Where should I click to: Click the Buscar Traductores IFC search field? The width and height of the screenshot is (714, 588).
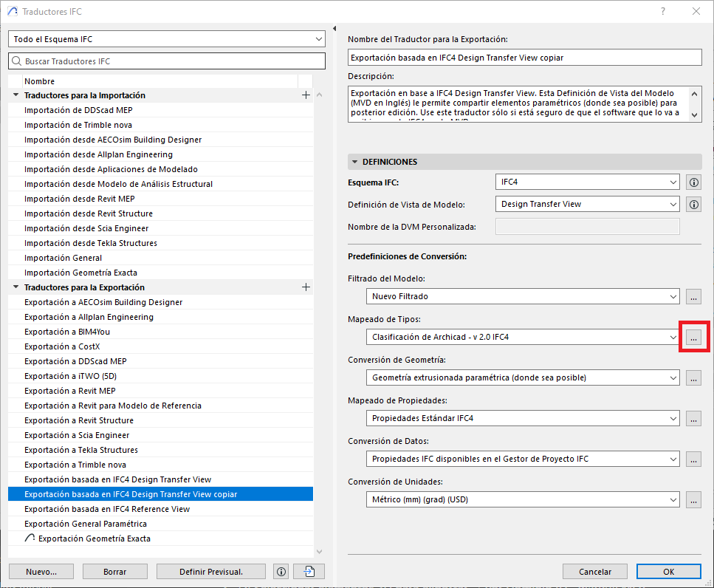166,61
